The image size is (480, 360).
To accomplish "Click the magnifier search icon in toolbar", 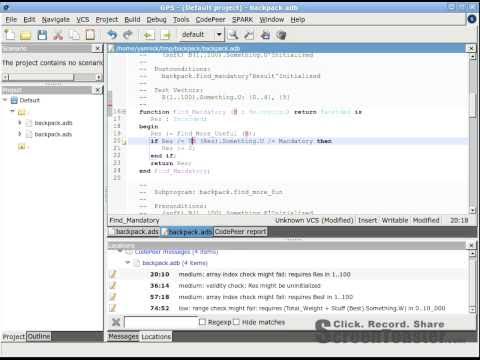I will tap(233, 35).
